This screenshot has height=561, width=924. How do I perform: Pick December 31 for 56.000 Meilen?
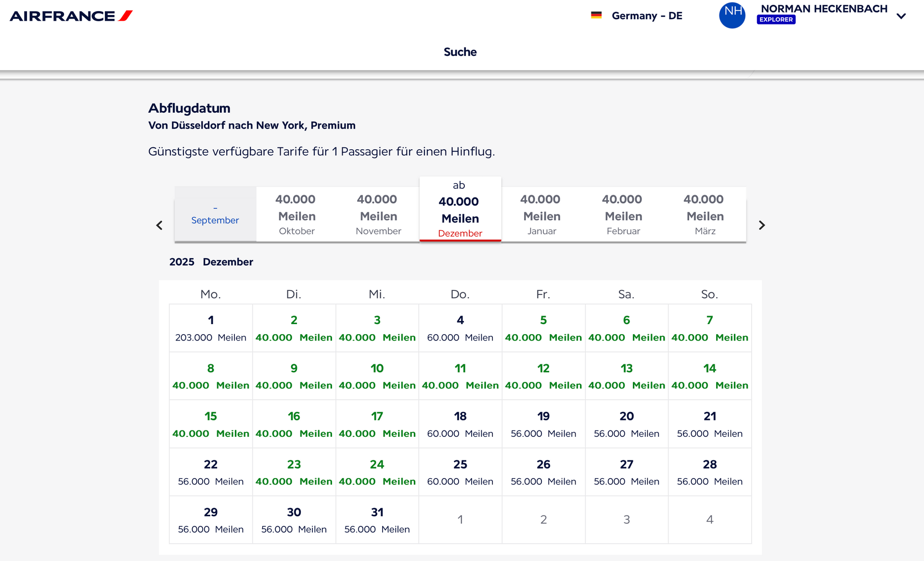pyautogui.click(x=377, y=520)
